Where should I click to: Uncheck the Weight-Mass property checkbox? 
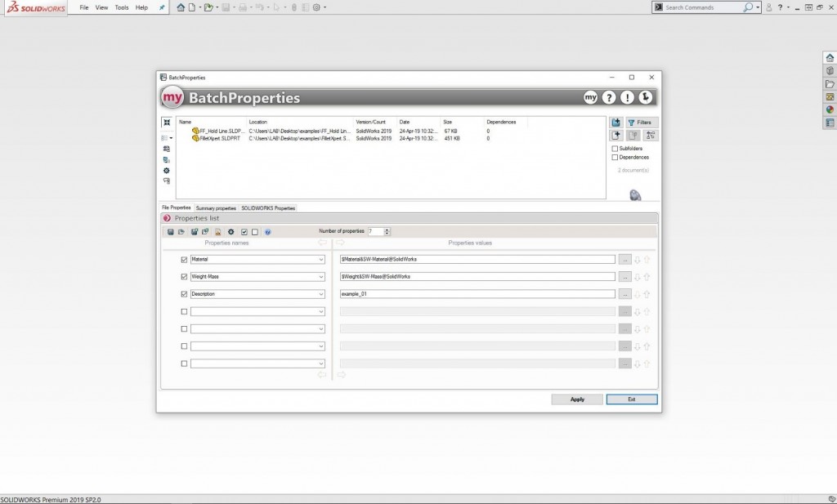pyautogui.click(x=184, y=277)
